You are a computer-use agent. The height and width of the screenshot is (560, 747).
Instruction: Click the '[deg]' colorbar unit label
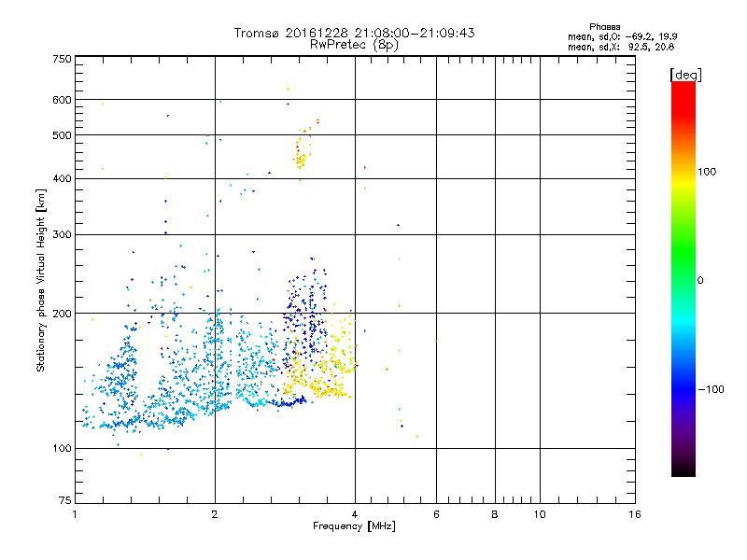[685, 75]
